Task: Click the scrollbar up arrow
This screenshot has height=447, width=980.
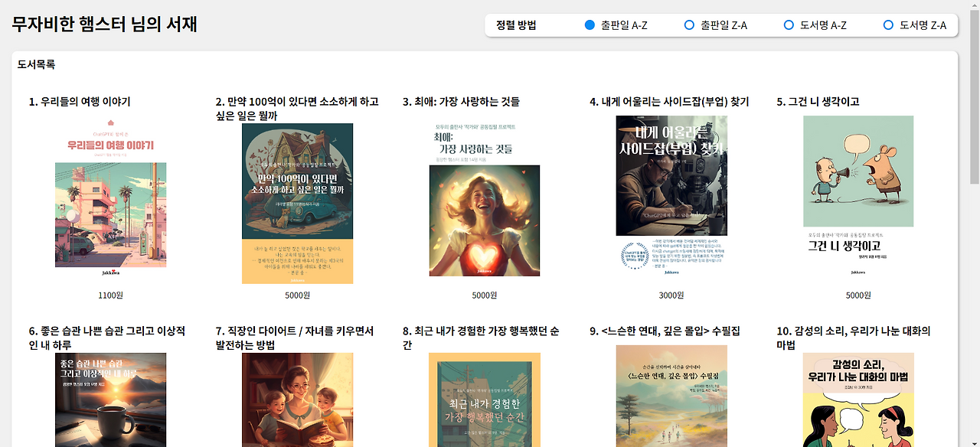Action: (974, 5)
